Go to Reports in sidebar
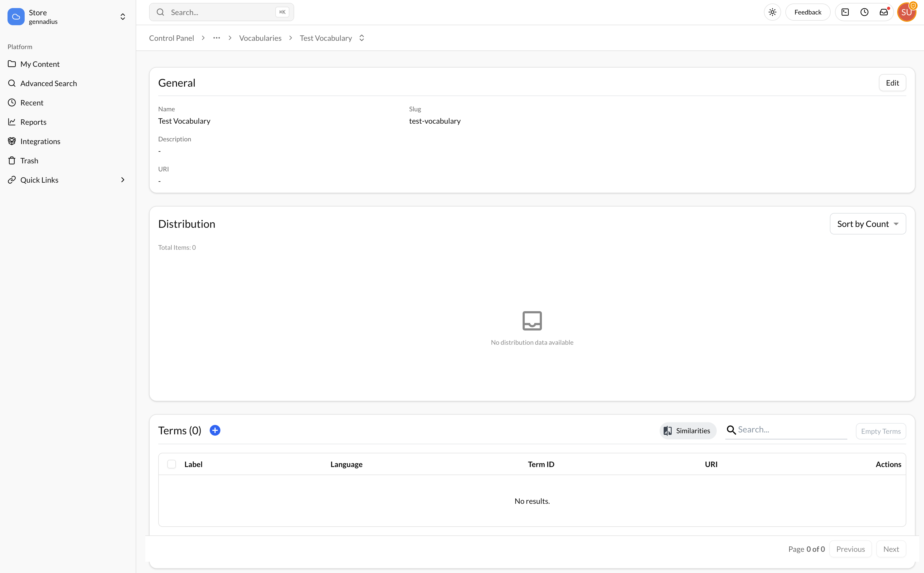This screenshot has height=573, width=924. 33,122
